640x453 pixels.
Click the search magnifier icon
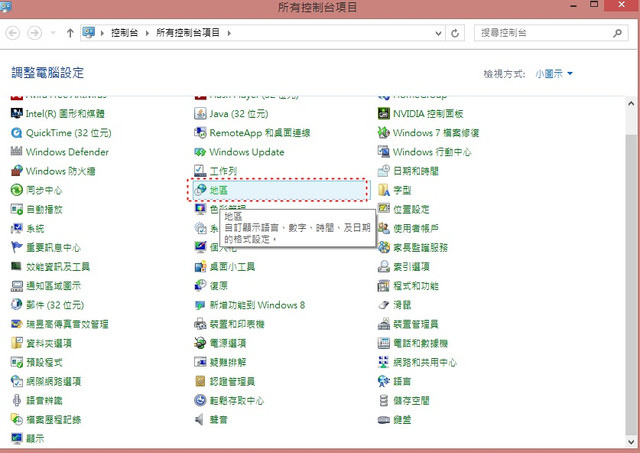617,33
